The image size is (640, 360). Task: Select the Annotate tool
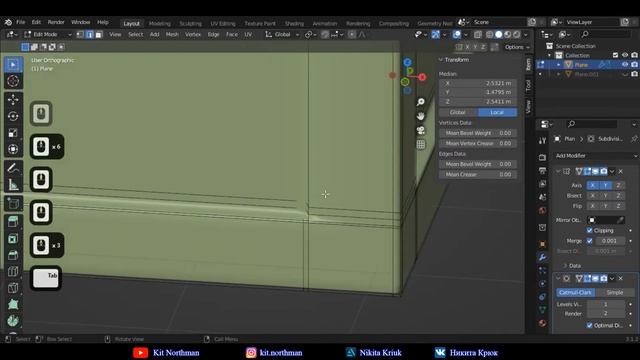point(13,168)
